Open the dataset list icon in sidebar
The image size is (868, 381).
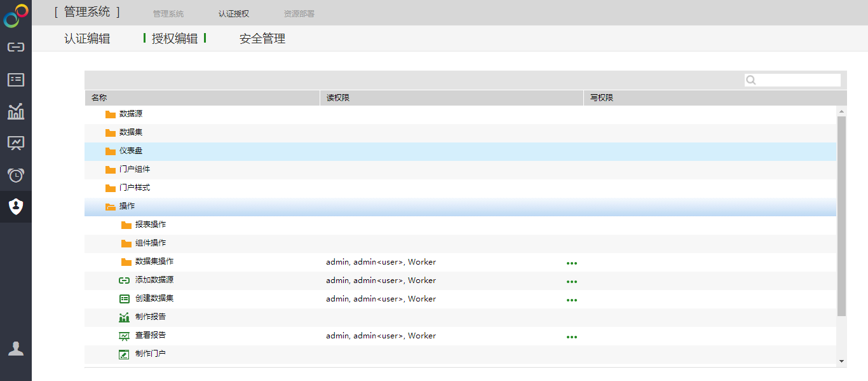[x=16, y=80]
